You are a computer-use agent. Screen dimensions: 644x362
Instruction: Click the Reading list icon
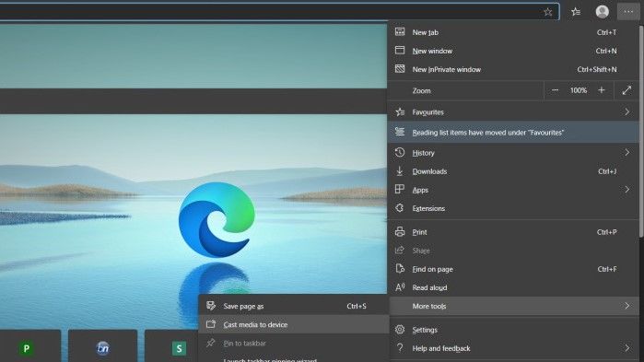click(x=400, y=132)
